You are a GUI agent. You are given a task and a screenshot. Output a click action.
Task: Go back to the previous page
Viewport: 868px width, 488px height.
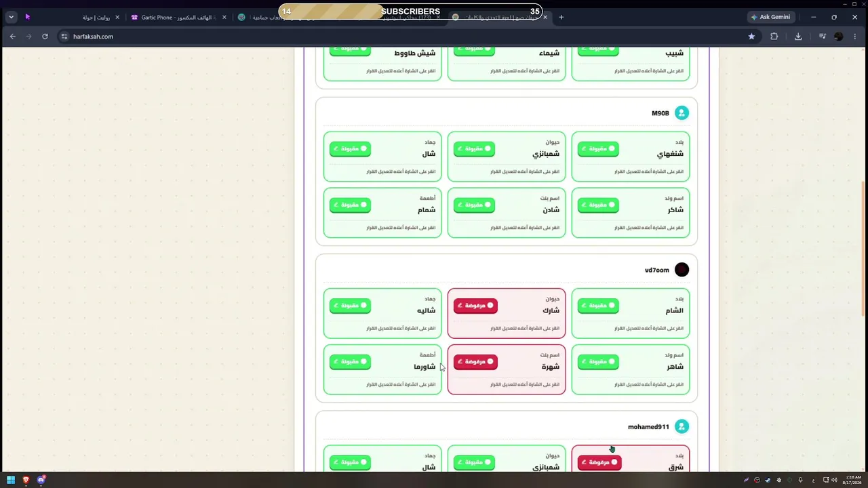pos(12,37)
